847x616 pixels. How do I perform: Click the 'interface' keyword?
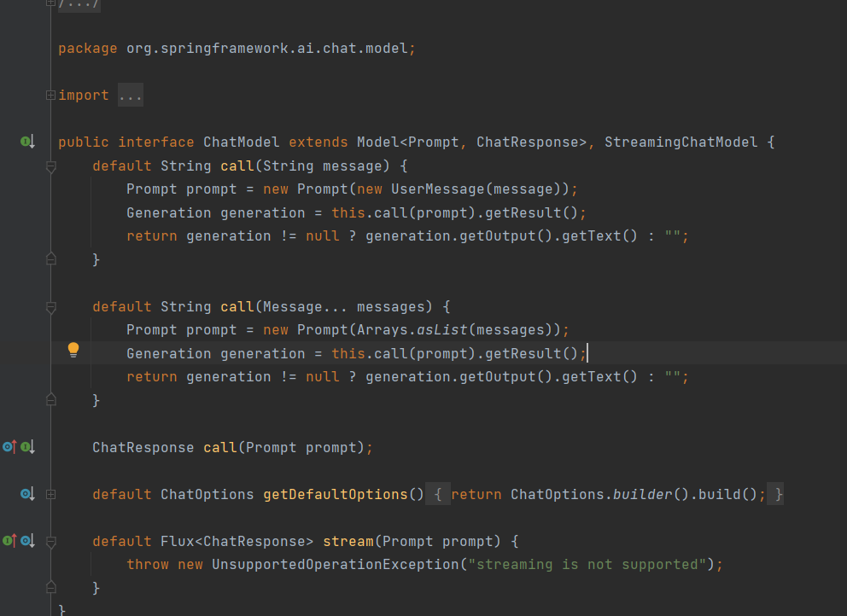tap(156, 142)
